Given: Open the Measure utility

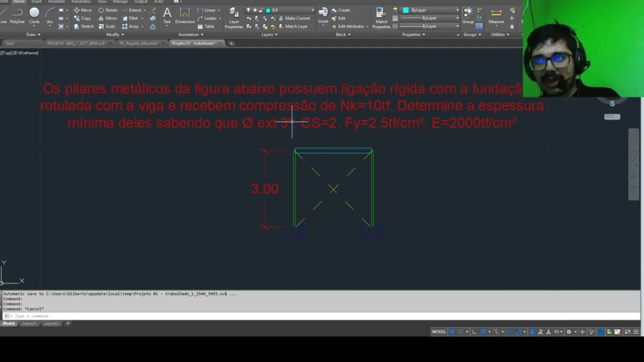Looking at the screenshot, I should pyautogui.click(x=496, y=15).
